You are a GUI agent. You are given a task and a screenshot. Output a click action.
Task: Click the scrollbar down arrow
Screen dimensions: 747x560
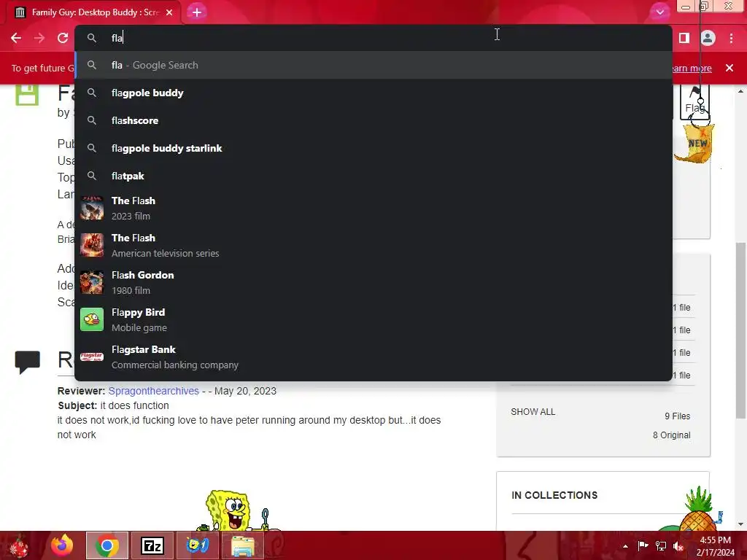pos(741,524)
